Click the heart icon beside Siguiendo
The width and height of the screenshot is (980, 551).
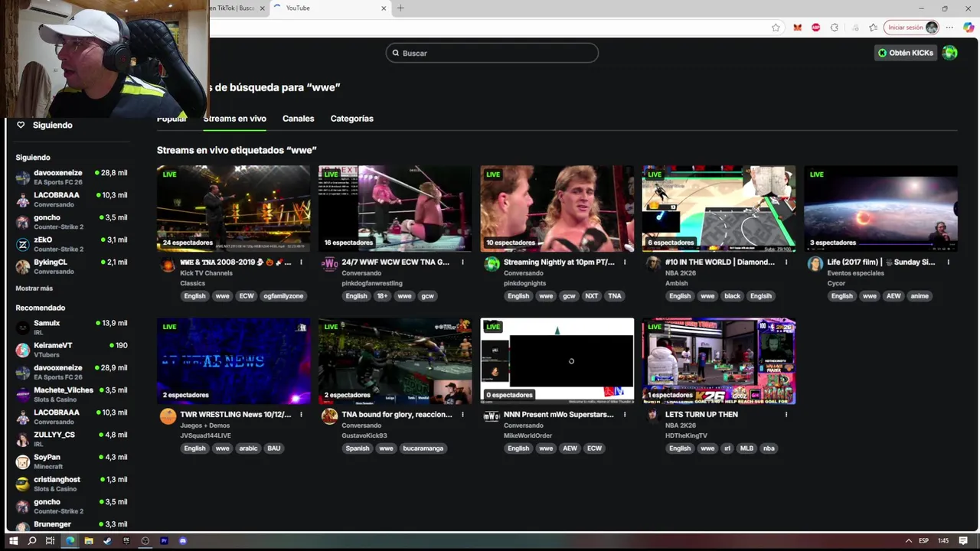21,125
